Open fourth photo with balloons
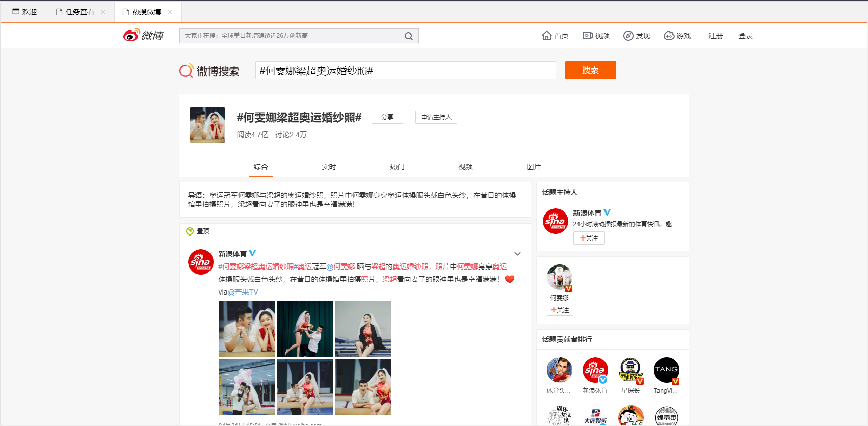The height and width of the screenshot is (426, 868). tap(247, 387)
